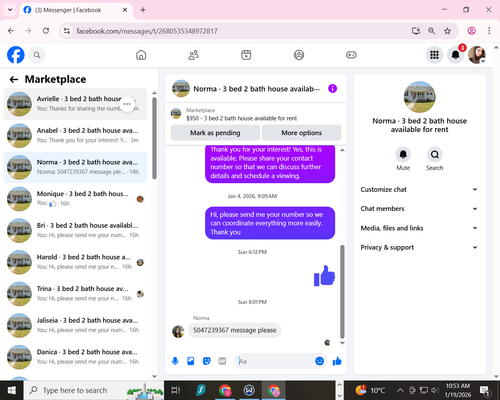
Task: Open the emoji picker in message box
Action: 319,361
